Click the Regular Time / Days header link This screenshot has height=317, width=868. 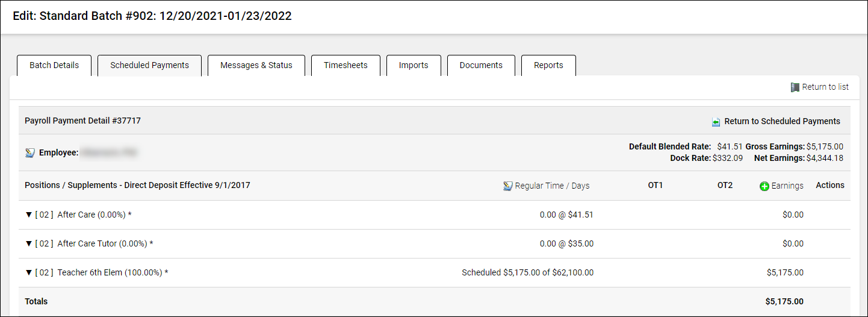[552, 186]
